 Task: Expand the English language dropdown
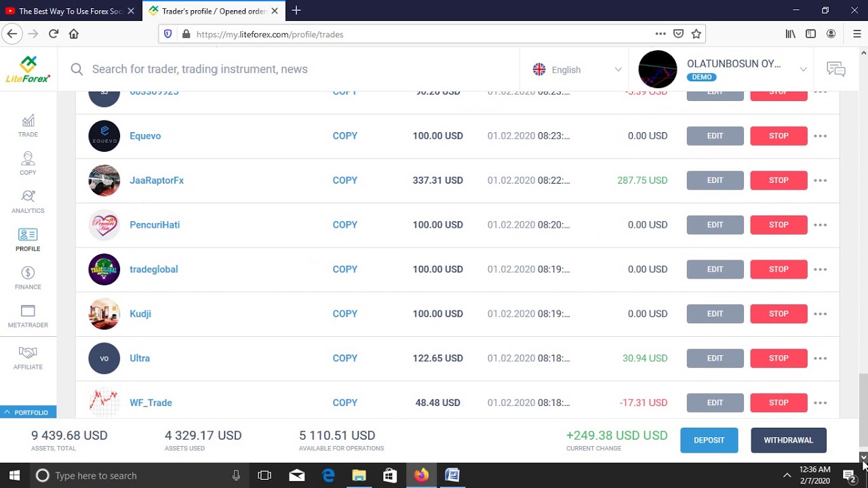(x=577, y=69)
